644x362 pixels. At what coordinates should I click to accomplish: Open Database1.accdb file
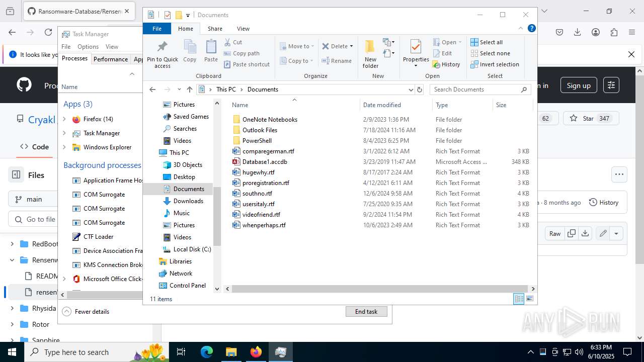tap(265, 162)
